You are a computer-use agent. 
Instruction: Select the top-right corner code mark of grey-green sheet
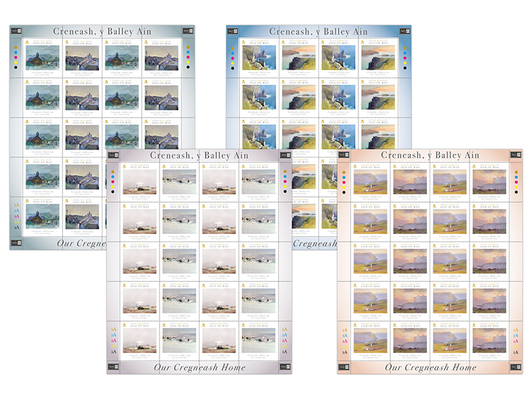point(188,31)
